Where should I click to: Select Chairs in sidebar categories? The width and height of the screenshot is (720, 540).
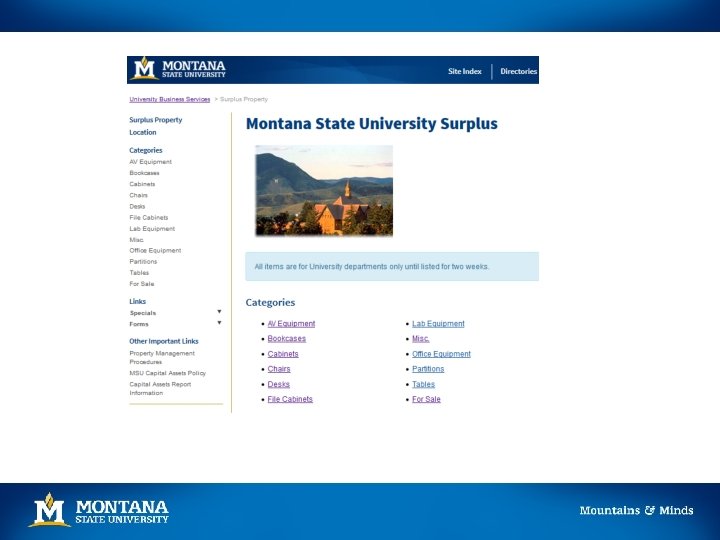(138, 195)
